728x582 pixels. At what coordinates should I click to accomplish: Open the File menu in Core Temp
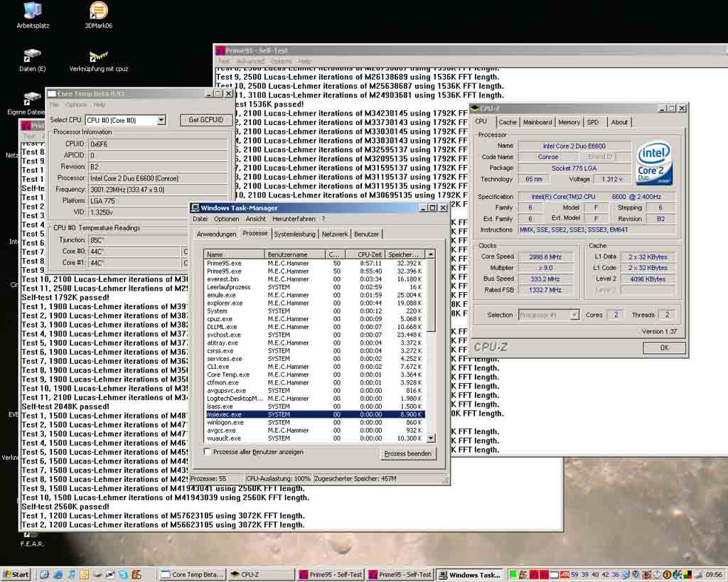click(54, 105)
